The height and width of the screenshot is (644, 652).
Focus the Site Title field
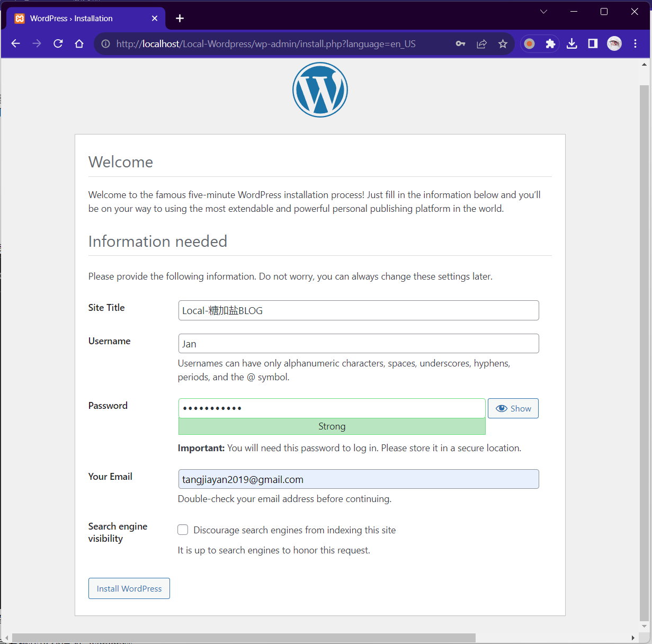359,310
